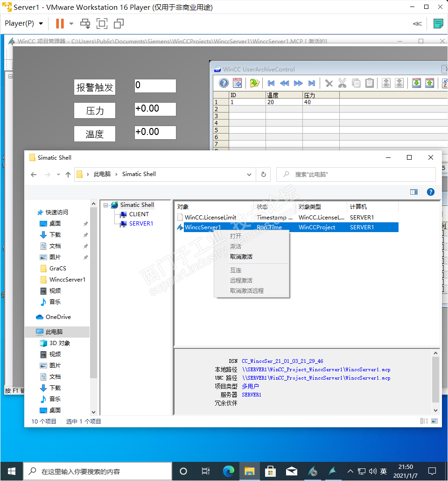
Task: Click the write tags down-arrow icon
Action: (399, 83)
